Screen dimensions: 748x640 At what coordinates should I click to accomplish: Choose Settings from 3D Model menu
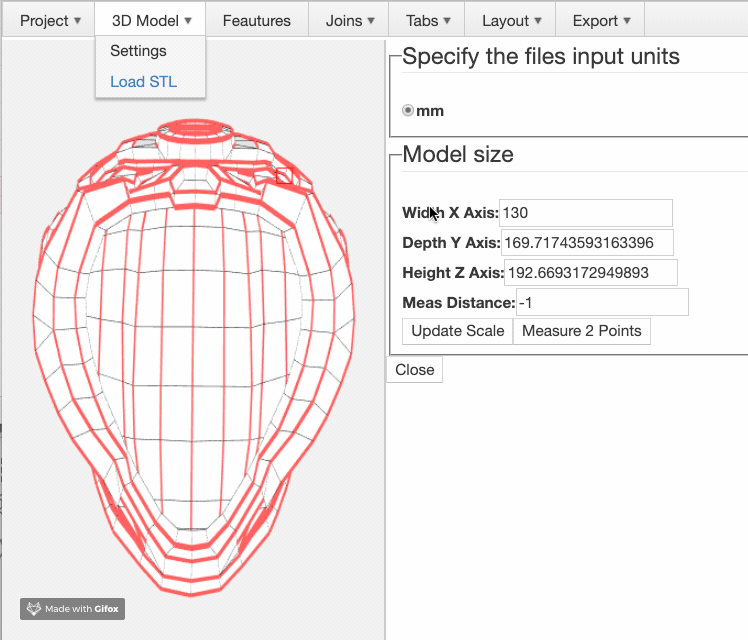tap(138, 51)
